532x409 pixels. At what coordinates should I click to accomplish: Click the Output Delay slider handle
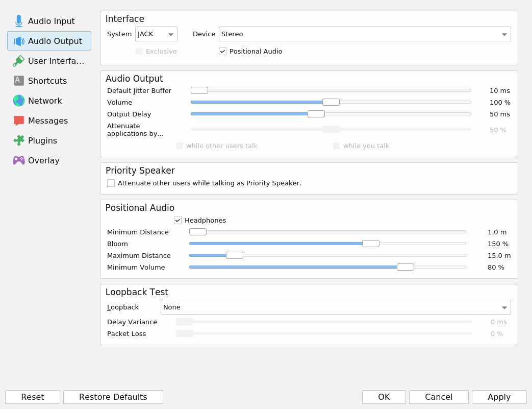tap(316, 114)
